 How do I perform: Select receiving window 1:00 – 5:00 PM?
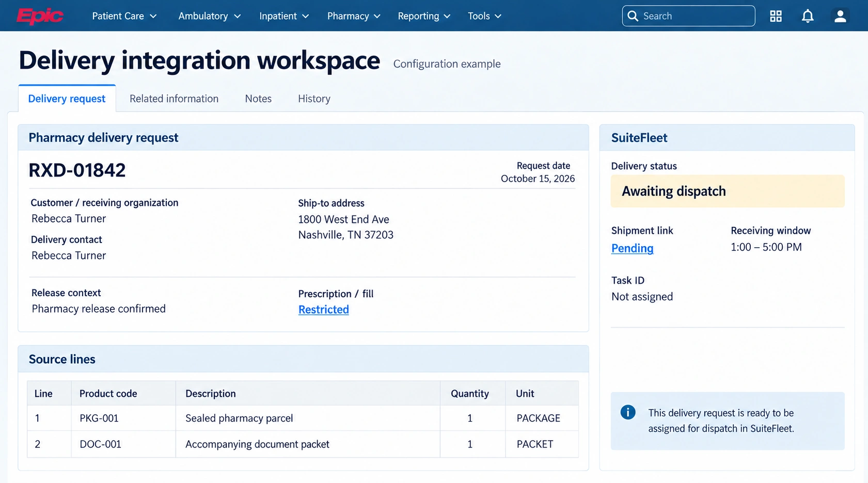pos(766,247)
